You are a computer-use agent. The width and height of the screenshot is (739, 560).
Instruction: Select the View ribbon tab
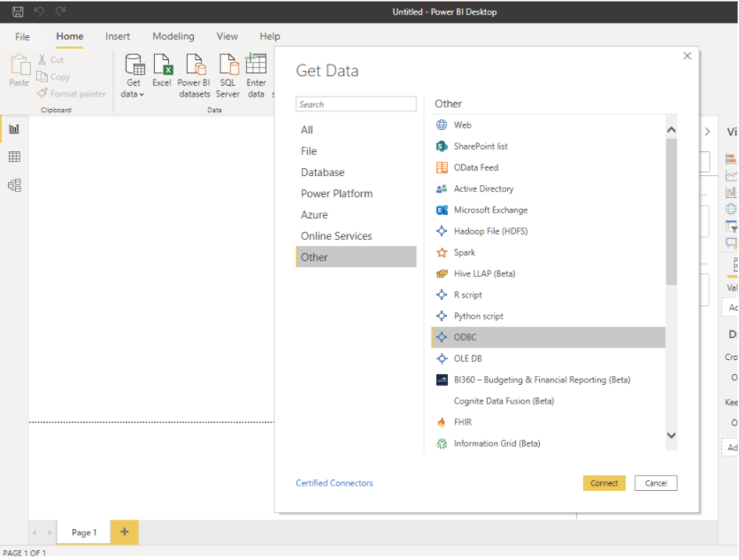point(227,36)
